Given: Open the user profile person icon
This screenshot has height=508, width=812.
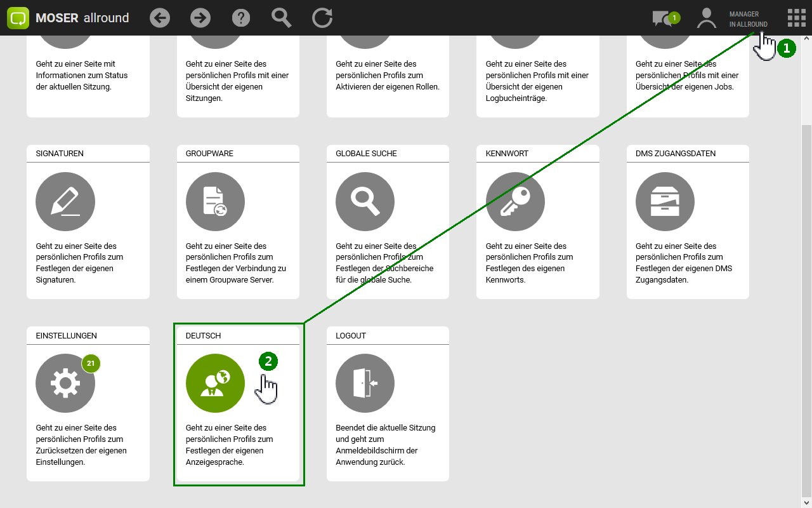Looking at the screenshot, I should 706,18.
